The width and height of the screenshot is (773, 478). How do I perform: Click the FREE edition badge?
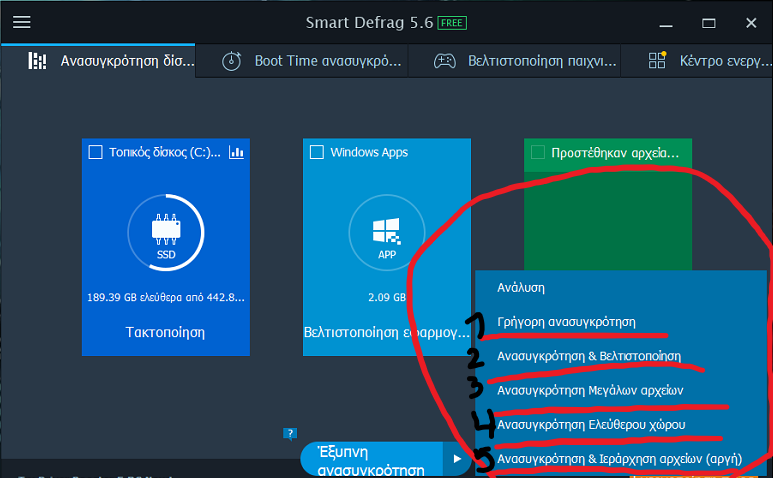452,23
